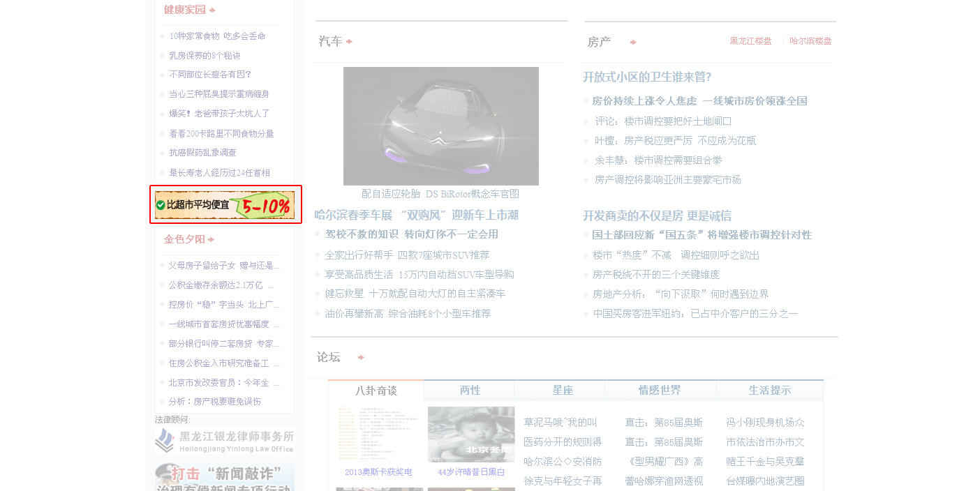Click the arrow icon next to 汽车 heading
Image resolution: width=980 pixels, height=491 pixels.
(x=349, y=42)
